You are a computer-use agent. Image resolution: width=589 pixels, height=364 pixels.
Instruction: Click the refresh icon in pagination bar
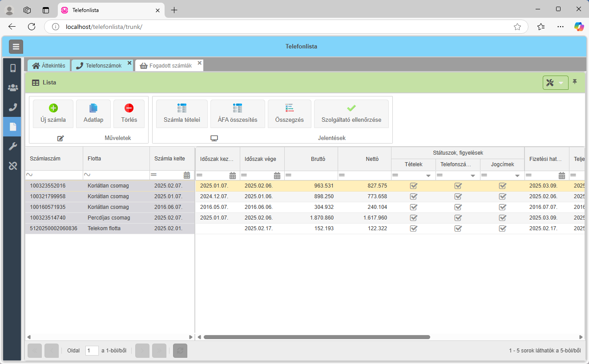pos(180,351)
